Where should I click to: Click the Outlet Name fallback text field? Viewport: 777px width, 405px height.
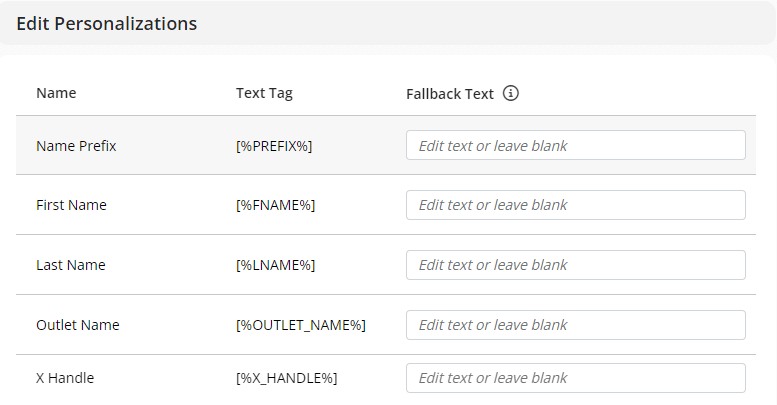point(575,325)
